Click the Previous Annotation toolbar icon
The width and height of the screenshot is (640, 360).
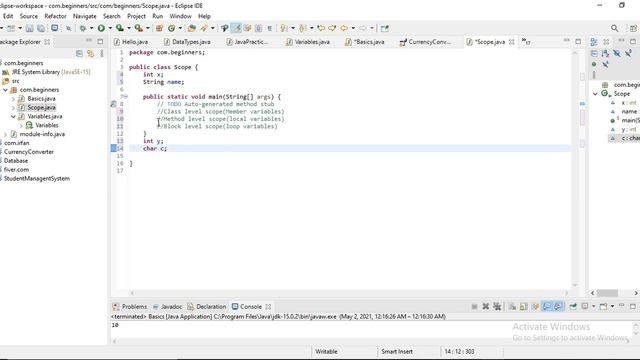pos(302,28)
